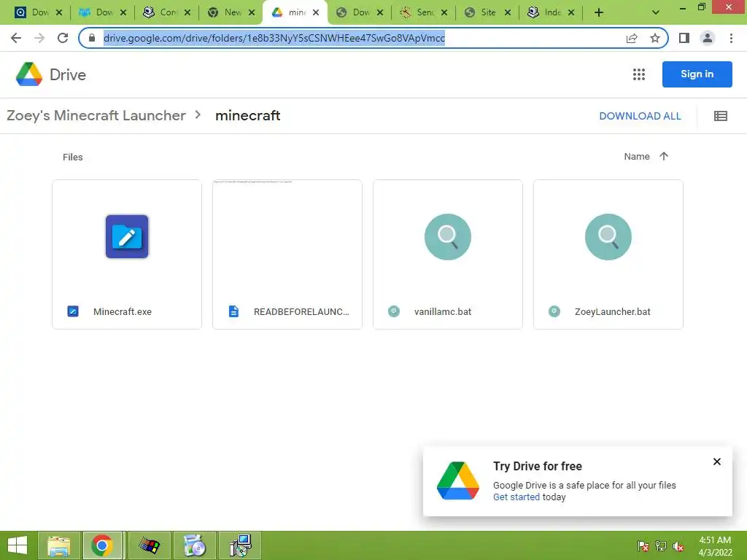Select the vanillamc.bat file name

[x=443, y=312]
